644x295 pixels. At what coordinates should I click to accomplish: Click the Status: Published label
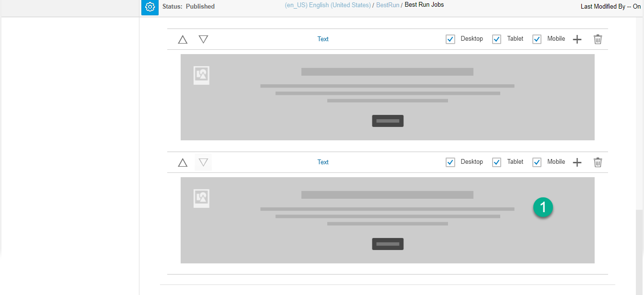coord(189,7)
